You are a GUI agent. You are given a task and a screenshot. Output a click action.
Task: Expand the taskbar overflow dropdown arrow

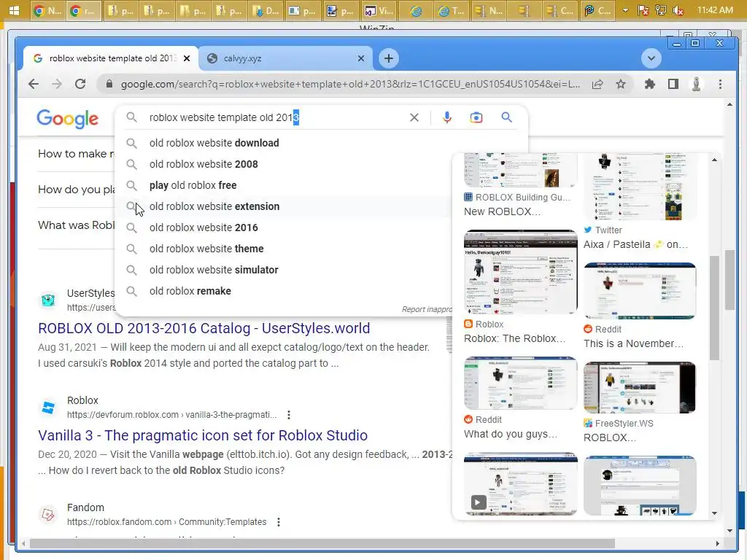click(625, 10)
